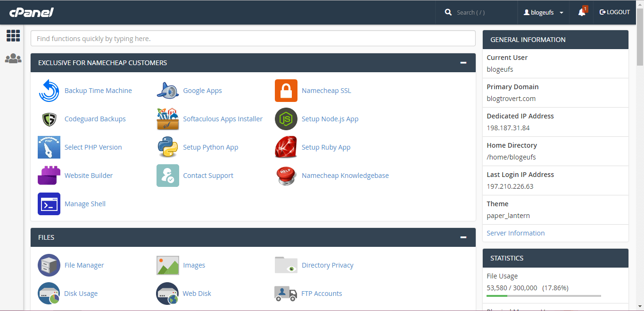Open the Backup Time Machine icon
Image resolution: width=644 pixels, height=311 pixels.
[49, 91]
